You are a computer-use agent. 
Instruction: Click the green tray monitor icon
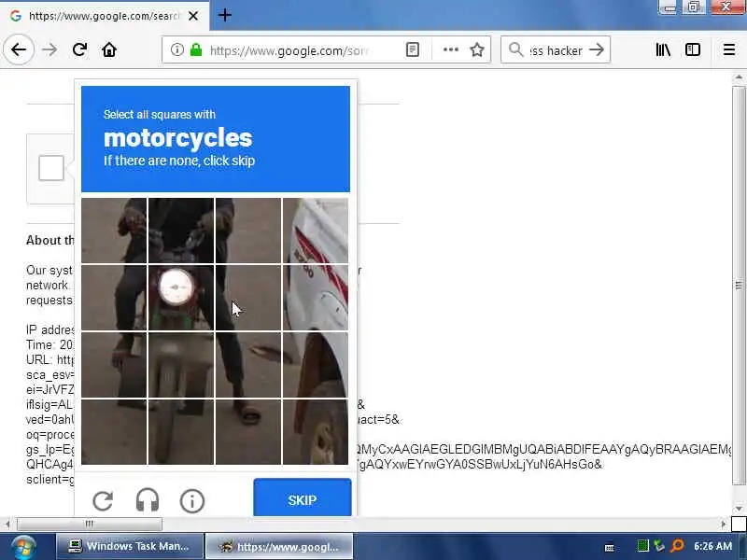click(642, 546)
